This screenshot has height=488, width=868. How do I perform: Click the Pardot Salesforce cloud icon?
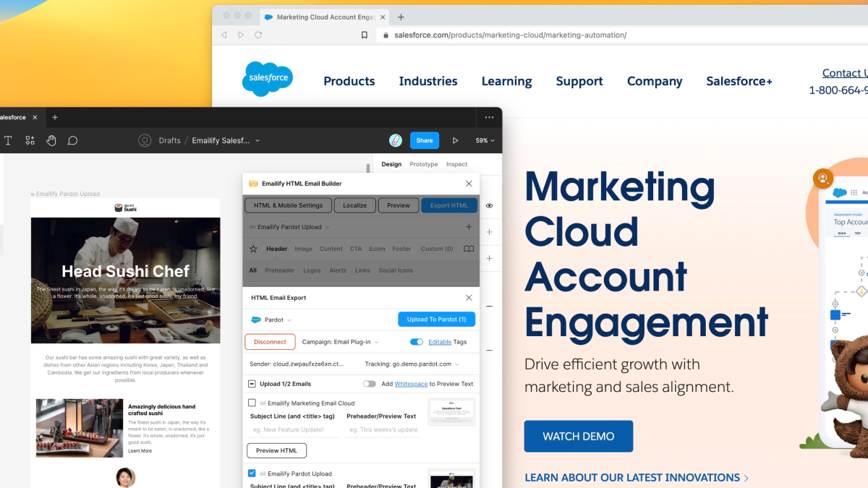coord(255,320)
